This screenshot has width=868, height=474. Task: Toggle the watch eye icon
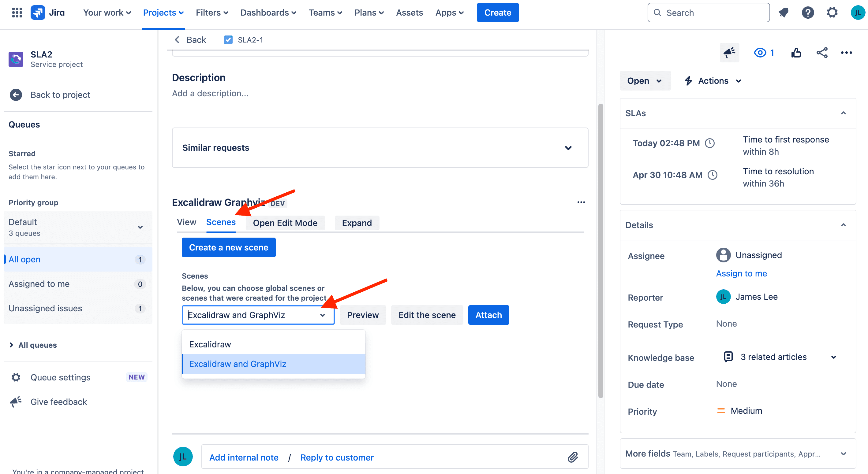[760, 53]
